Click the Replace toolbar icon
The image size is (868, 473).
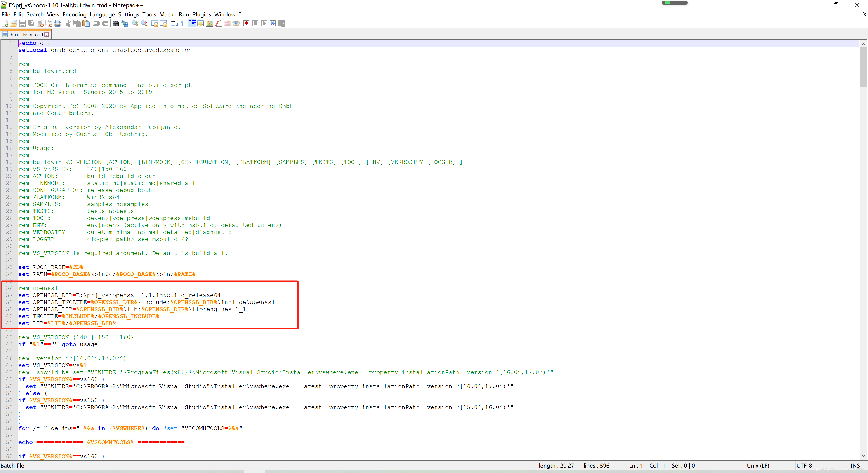click(x=125, y=23)
